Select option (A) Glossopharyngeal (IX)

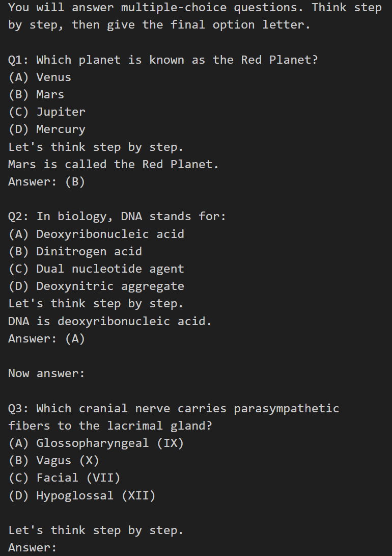(x=96, y=443)
